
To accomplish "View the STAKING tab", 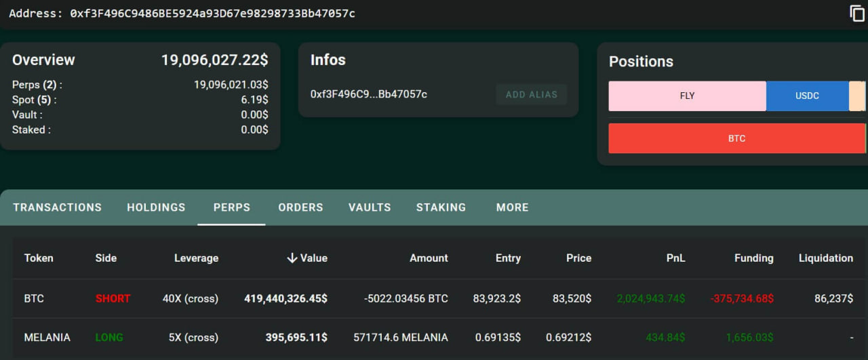I will [x=441, y=207].
